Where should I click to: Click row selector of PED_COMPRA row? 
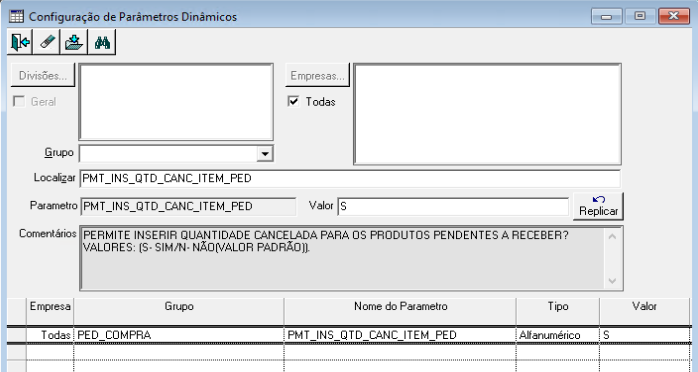(16, 335)
